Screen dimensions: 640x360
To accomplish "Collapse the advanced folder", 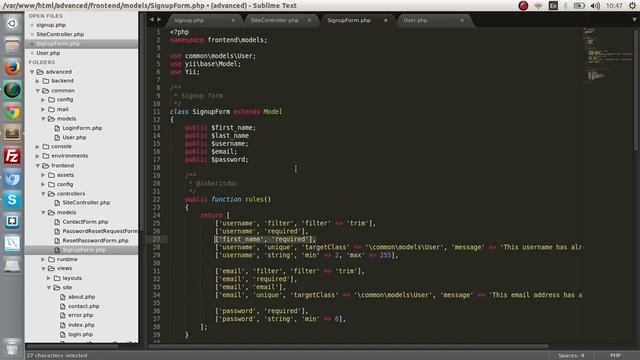I will coord(32,72).
